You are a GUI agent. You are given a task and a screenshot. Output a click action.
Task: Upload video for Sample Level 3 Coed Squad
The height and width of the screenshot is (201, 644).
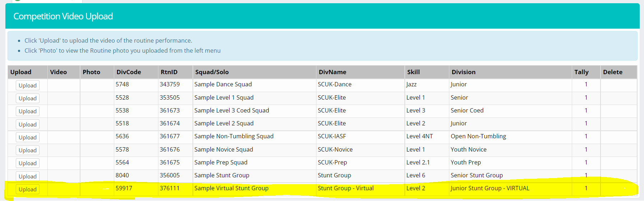click(28, 111)
